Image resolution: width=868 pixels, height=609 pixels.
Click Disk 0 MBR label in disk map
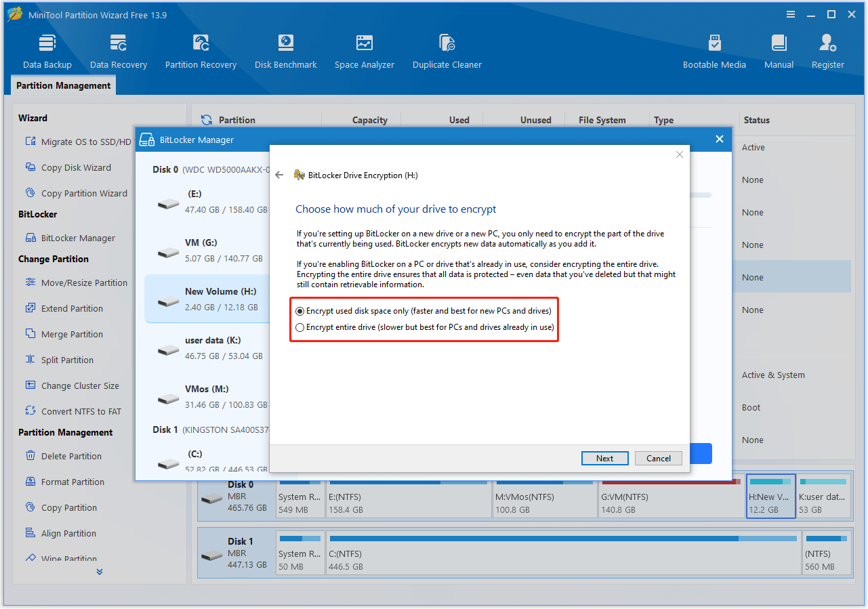click(237, 497)
